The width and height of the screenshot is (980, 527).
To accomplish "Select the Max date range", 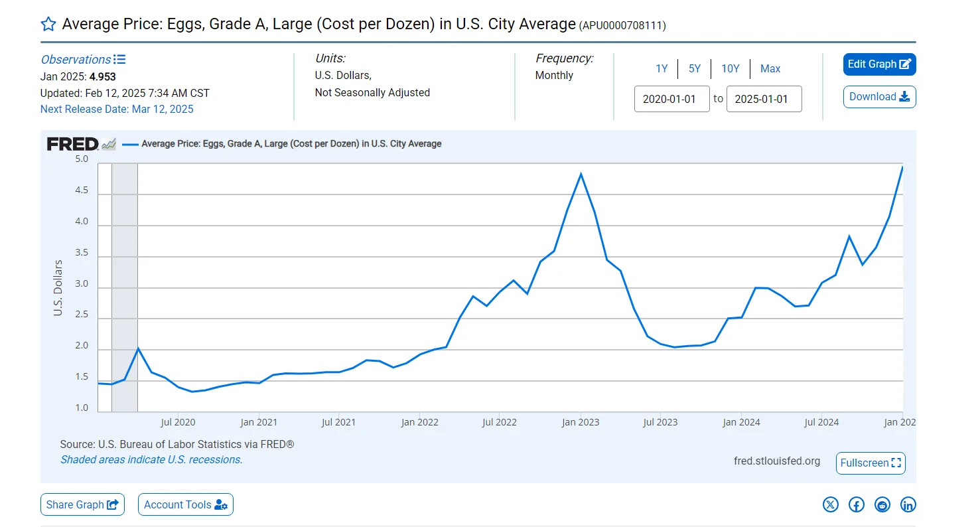I will click(x=770, y=68).
